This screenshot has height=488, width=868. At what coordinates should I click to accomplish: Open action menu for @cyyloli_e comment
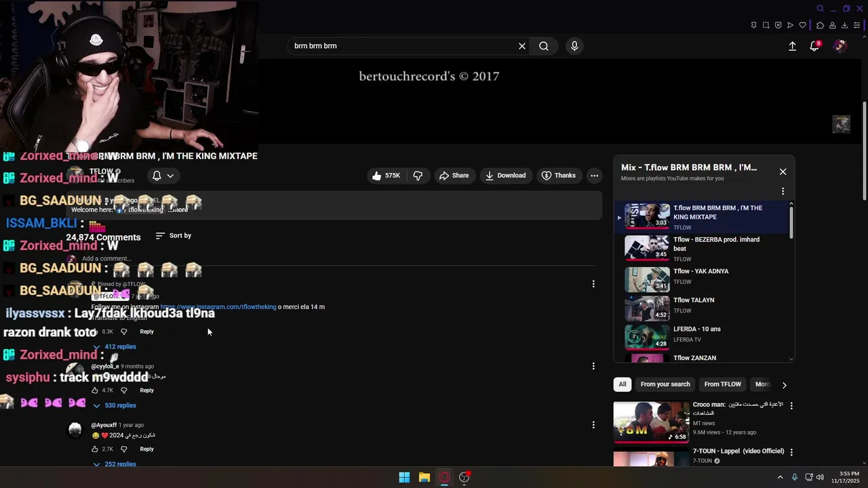point(593,366)
